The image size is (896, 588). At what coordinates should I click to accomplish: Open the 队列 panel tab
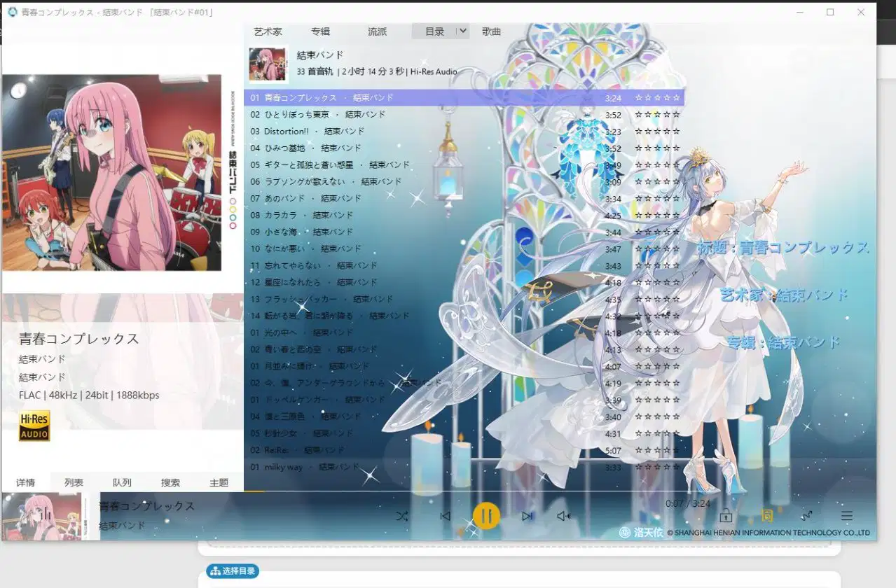(x=123, y=482)
